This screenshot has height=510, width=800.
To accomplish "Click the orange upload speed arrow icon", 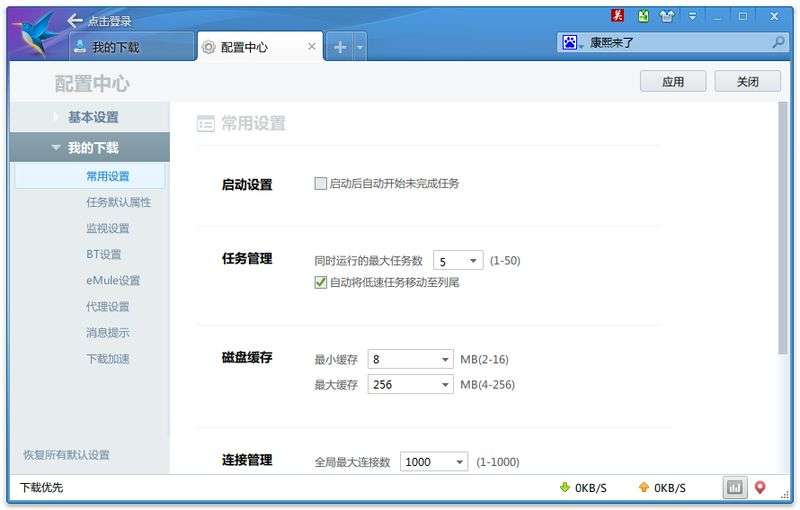I will (644, 487).
